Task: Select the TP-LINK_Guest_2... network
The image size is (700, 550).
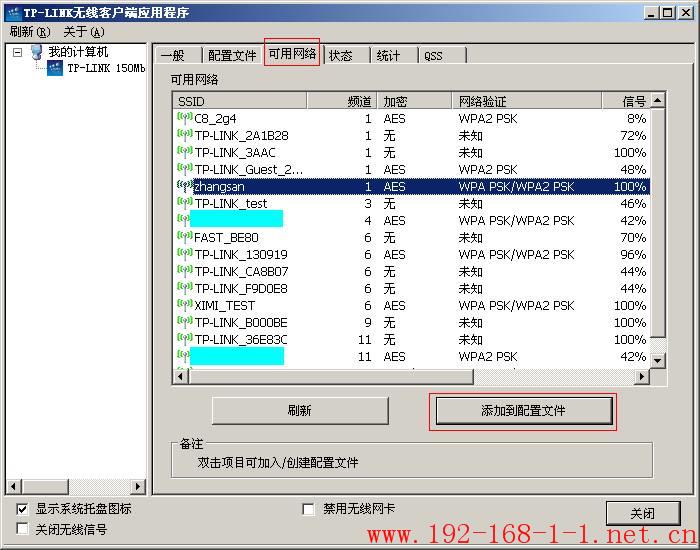Action: (412, 169)
